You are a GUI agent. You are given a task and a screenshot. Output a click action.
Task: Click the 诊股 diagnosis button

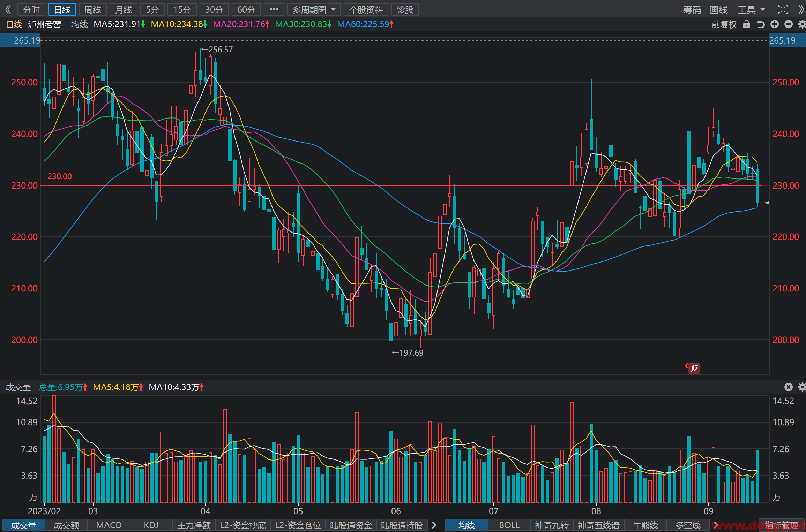pyautogui.click(x=405, y=10)
